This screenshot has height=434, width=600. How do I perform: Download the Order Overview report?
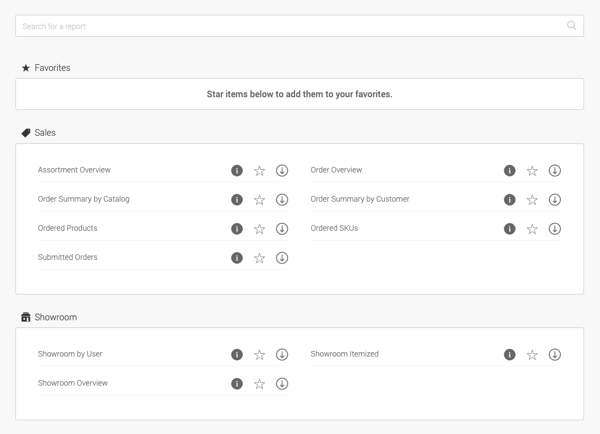click(x=554, y=170)
